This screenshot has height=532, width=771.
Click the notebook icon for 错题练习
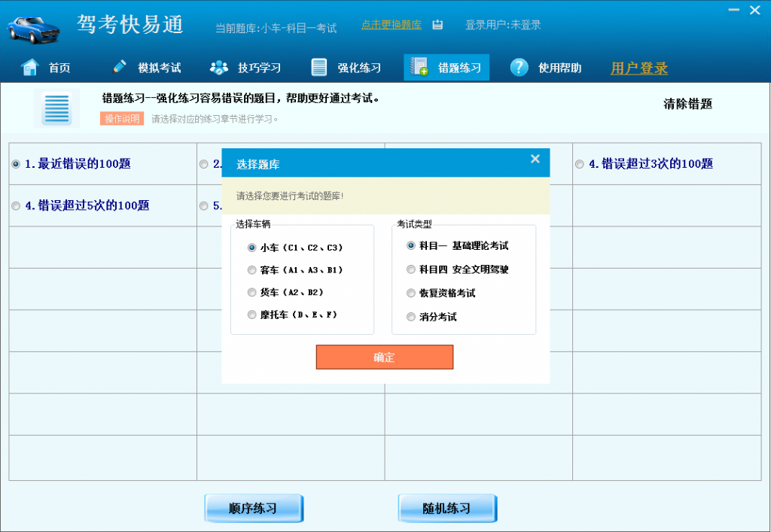click(419, 68)
